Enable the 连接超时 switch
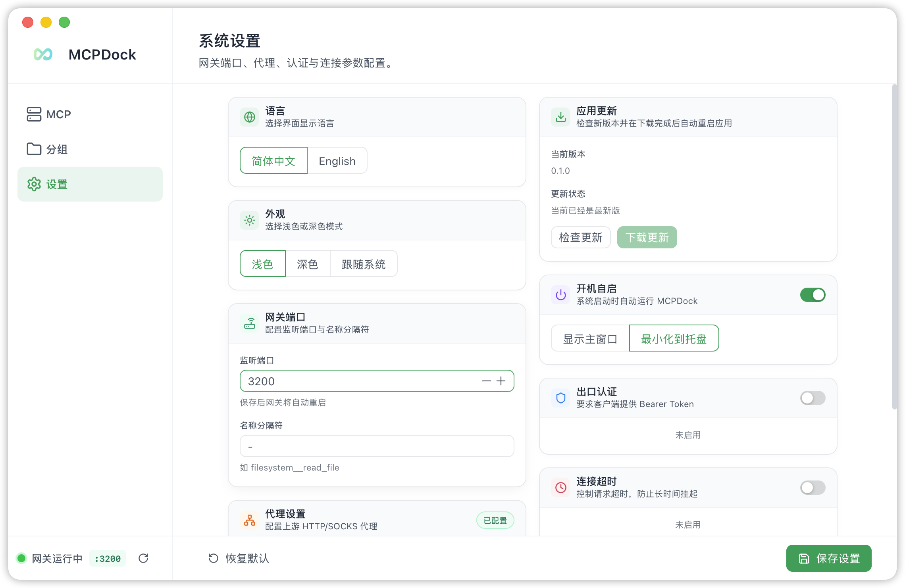 (813, 488)
